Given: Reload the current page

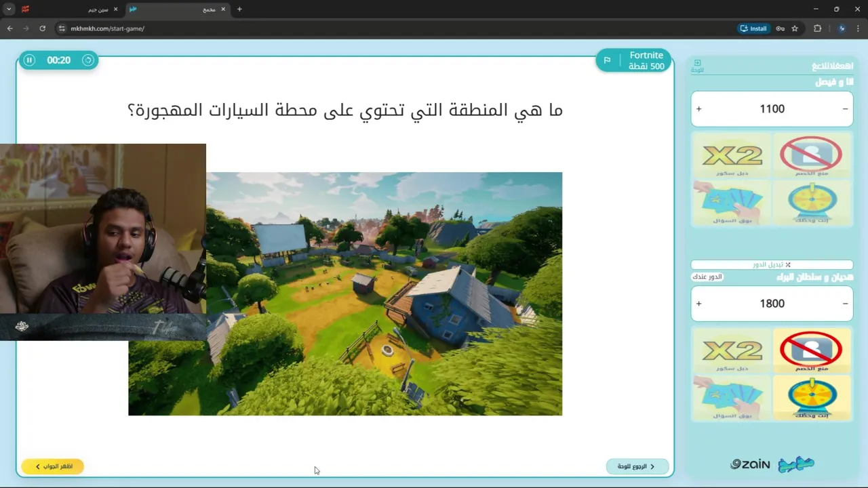Looking at the screenshot, I should coord(42,28).
